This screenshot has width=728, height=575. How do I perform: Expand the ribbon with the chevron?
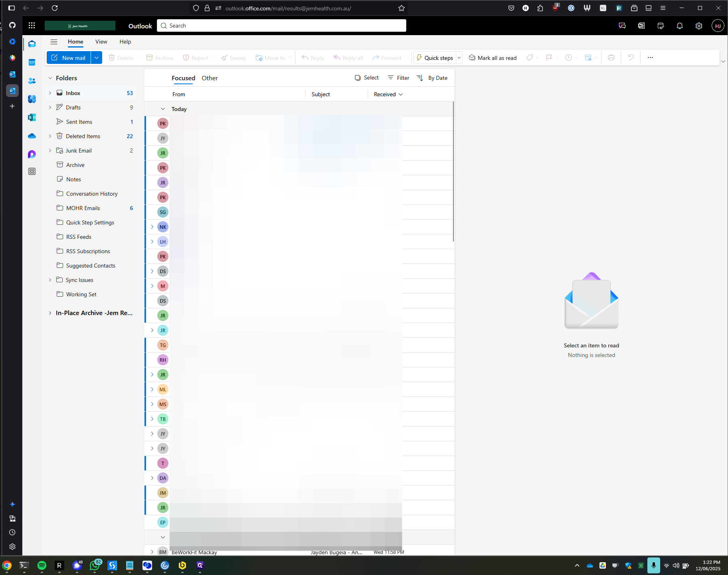click(x=723, y=61)
